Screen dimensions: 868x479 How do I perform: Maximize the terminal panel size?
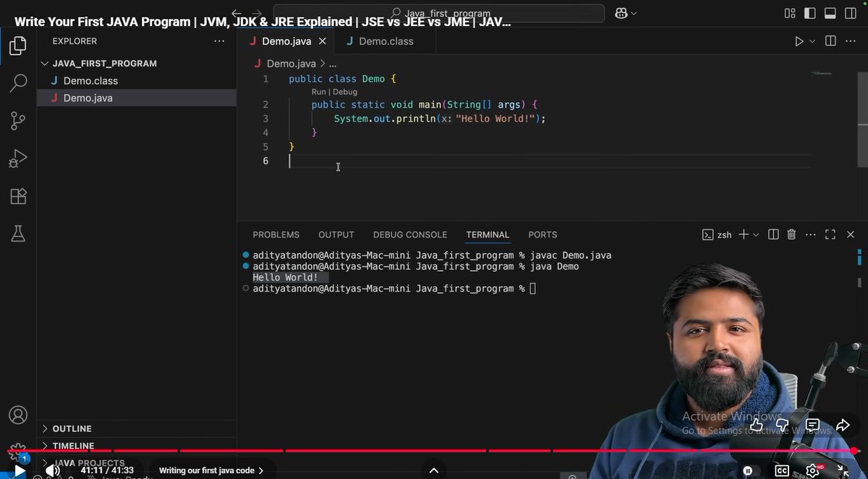coord(830,234)
